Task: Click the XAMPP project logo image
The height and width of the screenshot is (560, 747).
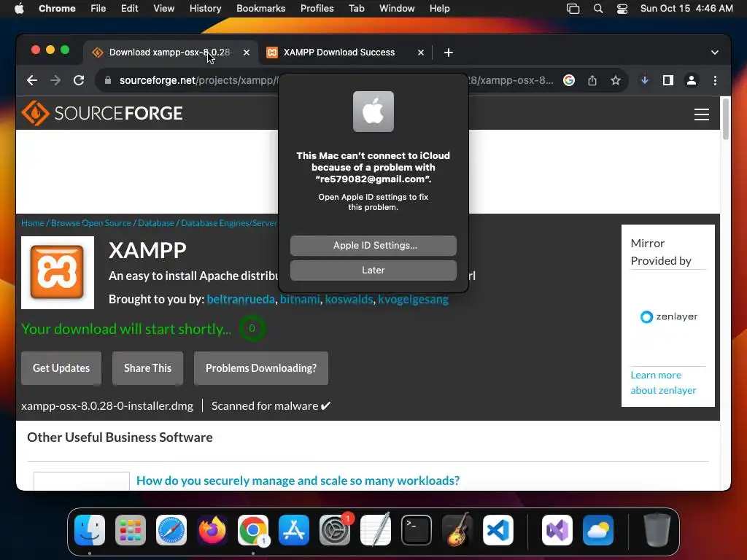Action: pos(58,273)
